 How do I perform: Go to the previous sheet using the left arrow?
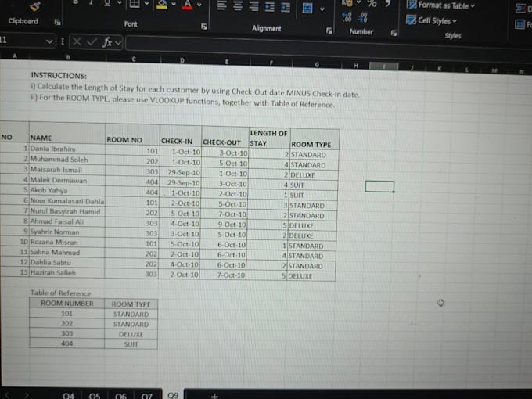[x=8, y=394]
